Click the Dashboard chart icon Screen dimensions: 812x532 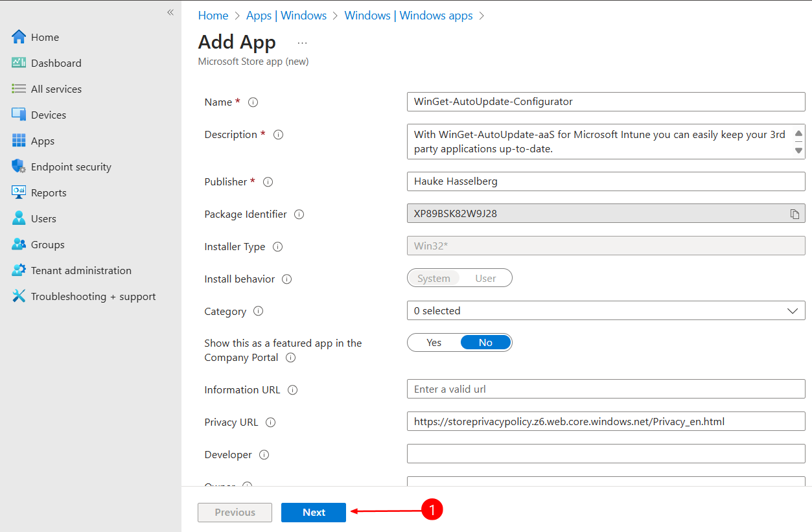pyautogui.click(x=19, y=63)
